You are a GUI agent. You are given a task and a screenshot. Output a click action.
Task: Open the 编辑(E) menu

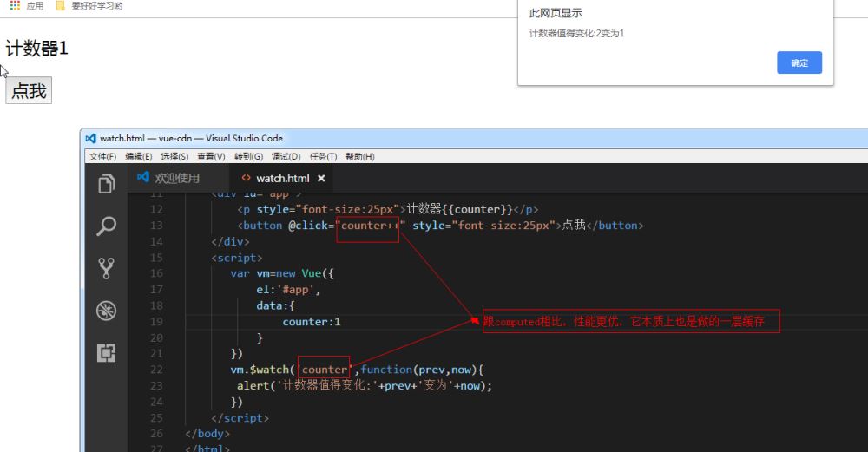[x=138, y=156]
